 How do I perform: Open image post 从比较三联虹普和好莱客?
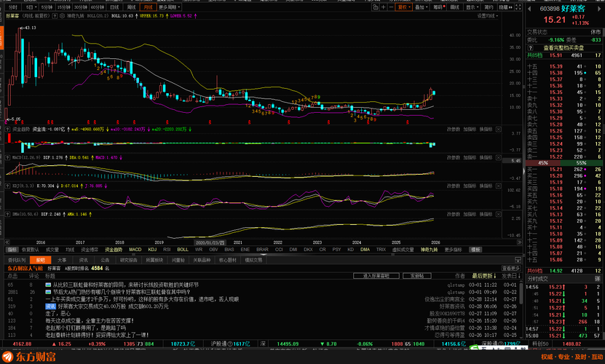click(125, 285)
